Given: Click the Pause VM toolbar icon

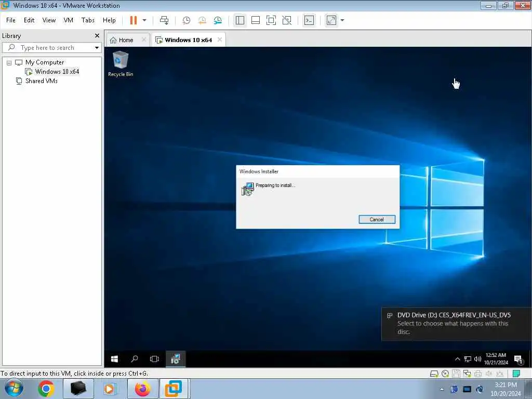Looking at the screenshot, I should pyautogui.click(x=134, y=20).
